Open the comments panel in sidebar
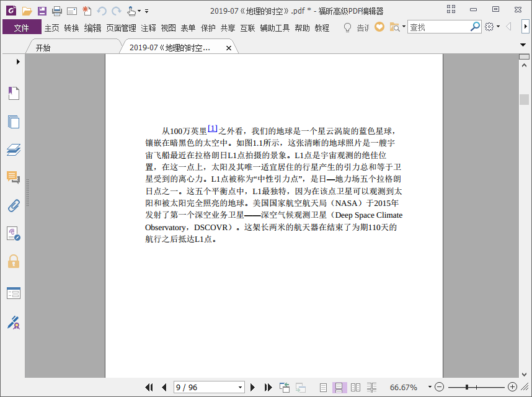The height and width of the screenshot is (397, 532). click(x=13, y=177)
